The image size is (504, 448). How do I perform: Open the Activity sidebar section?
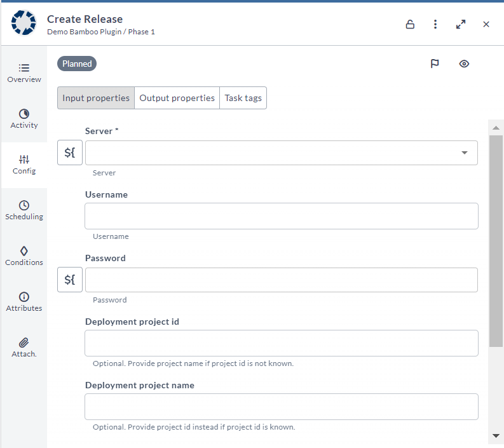(x=24, y=119)
